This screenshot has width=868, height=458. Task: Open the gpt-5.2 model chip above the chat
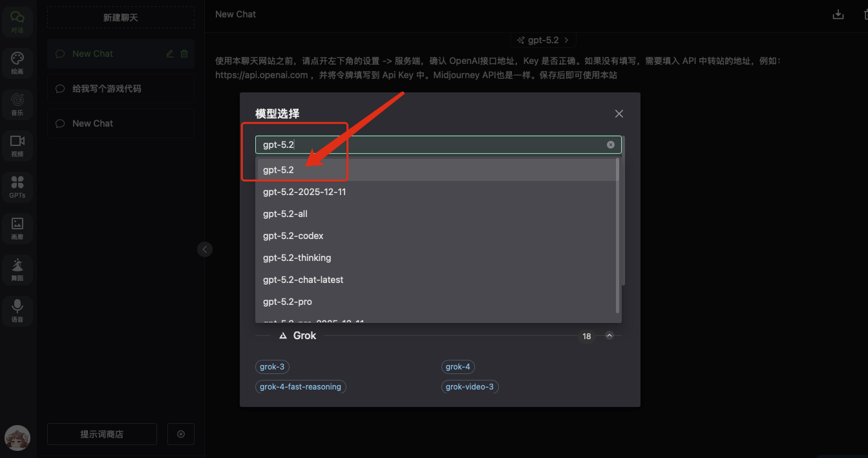point(543,40)
